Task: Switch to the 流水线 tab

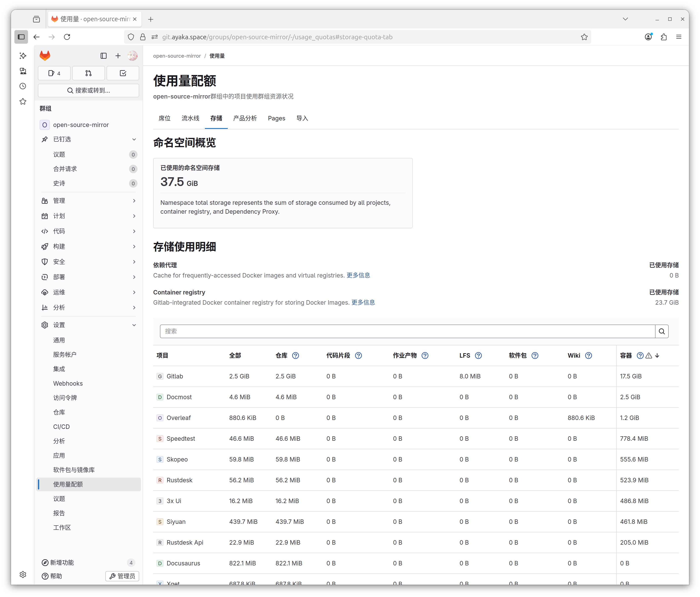Action: (190, 118)
